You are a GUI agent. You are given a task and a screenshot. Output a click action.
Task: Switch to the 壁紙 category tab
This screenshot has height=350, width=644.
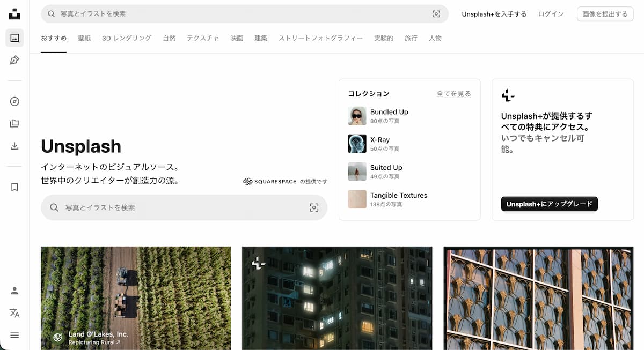pos(84,38)
